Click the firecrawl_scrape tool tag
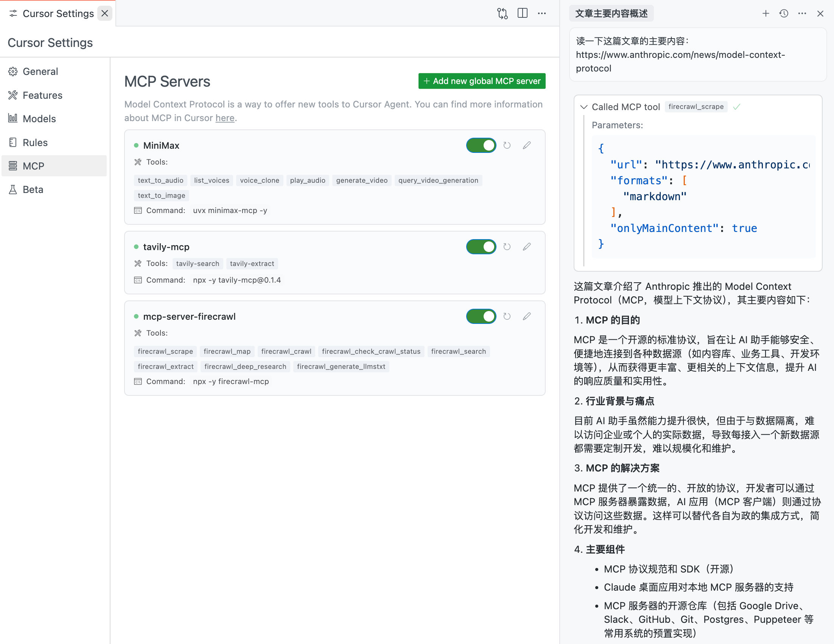Image resolution: width=834 pixels, height=644 pixels. point(165,351)
